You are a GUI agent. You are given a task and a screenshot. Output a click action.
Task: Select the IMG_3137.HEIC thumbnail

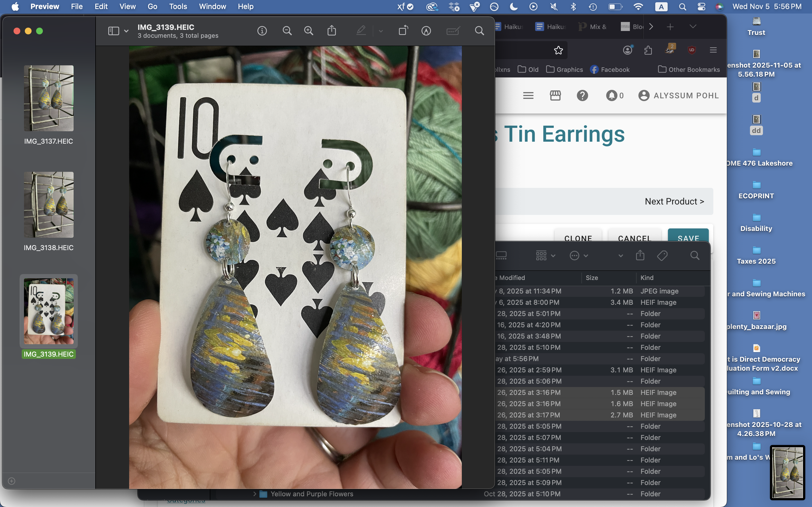49,98
